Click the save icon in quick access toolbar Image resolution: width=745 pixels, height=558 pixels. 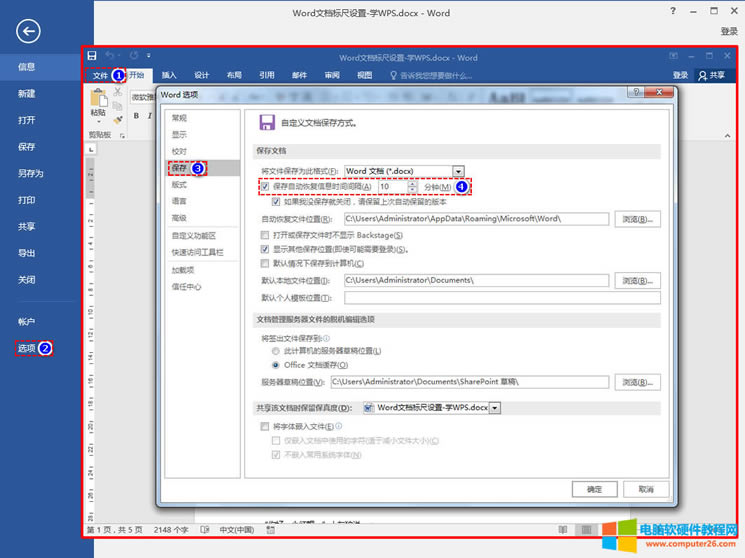pos(92,57)
